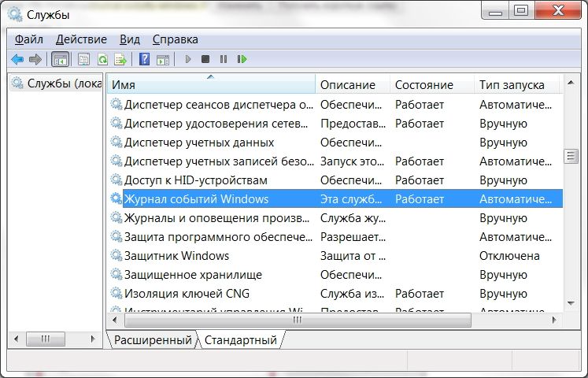588x378 pixels.
Task: Open the Вид menu
Action: point(130,39)
